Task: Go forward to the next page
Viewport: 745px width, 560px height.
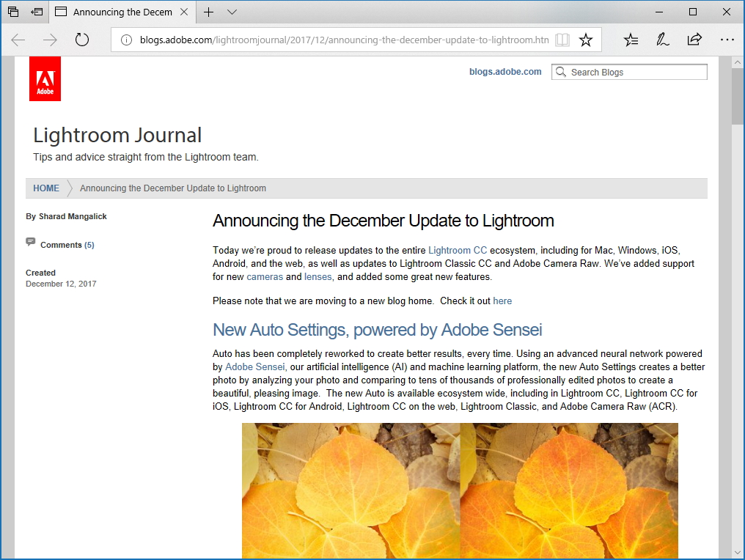Action: 50,40
